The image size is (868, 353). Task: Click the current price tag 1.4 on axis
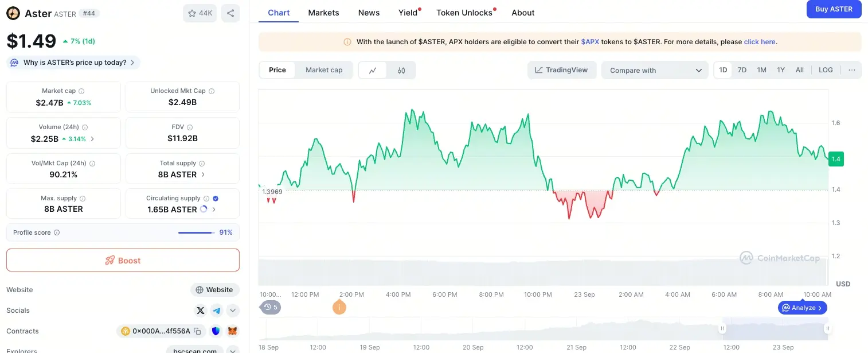(x=836, y=160)
